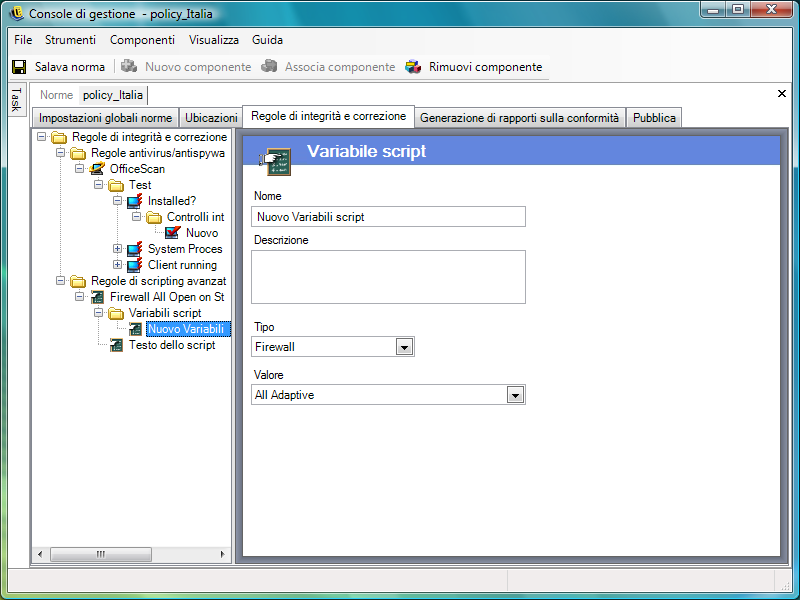The height and width of the screenshot is (600, 800).
Task: Click the folder icon of Regole di integrità e correzione
Action: 59,137
